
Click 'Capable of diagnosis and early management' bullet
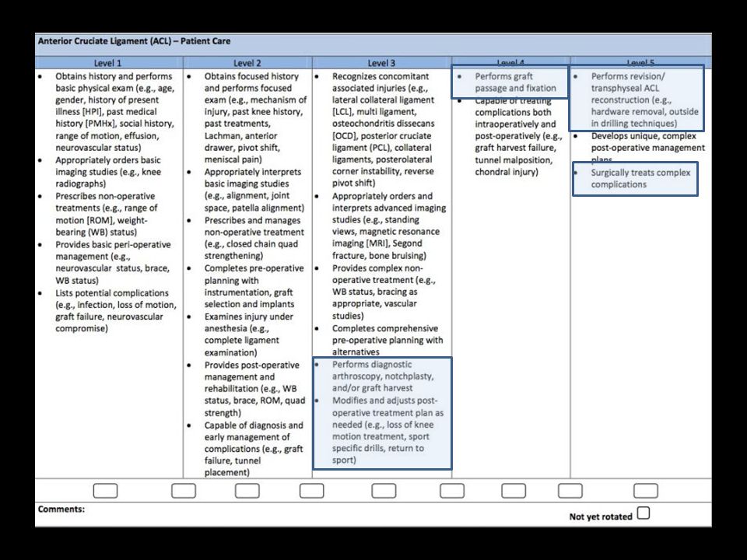[x=254, y=449]
